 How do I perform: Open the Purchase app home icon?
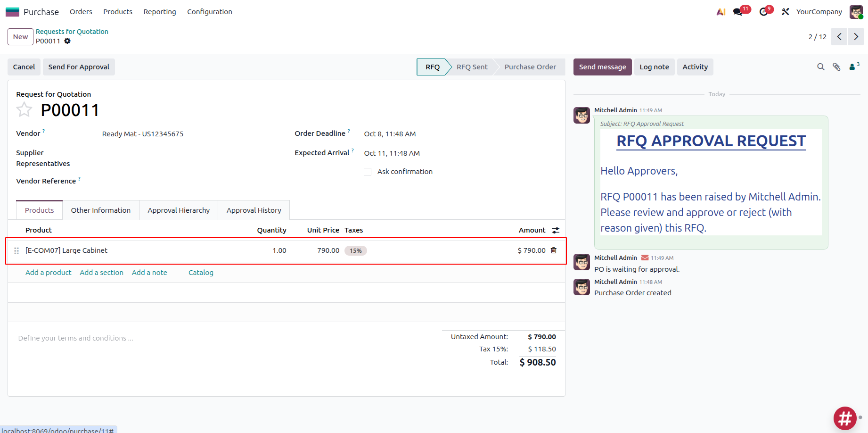click(x=12, y=11)
